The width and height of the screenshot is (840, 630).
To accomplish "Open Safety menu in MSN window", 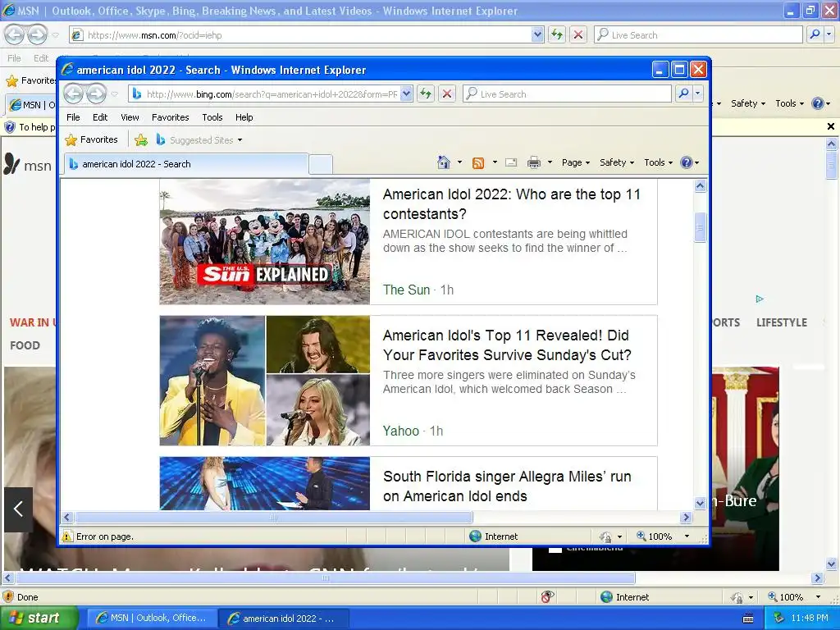I will (x=748, y=103).
